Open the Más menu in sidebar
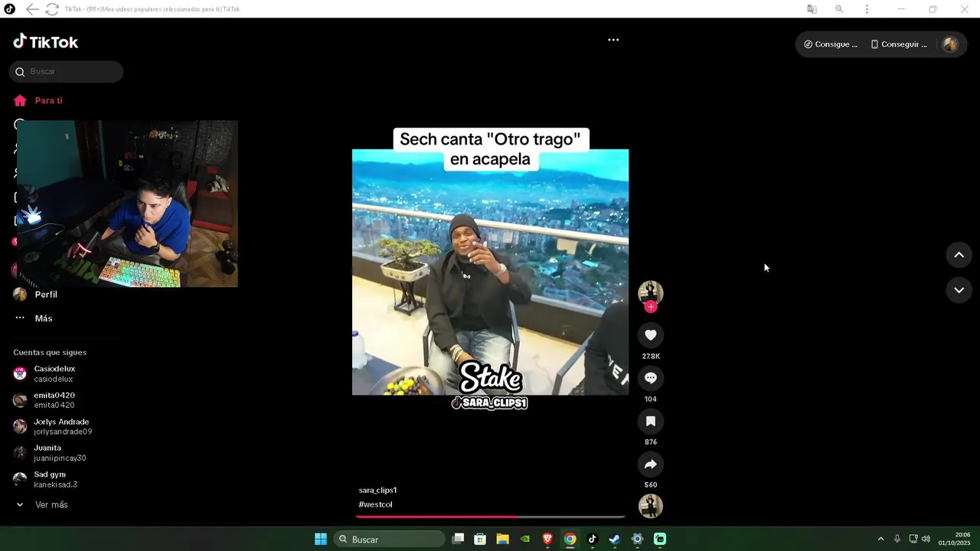 click(x=34, y=318)
